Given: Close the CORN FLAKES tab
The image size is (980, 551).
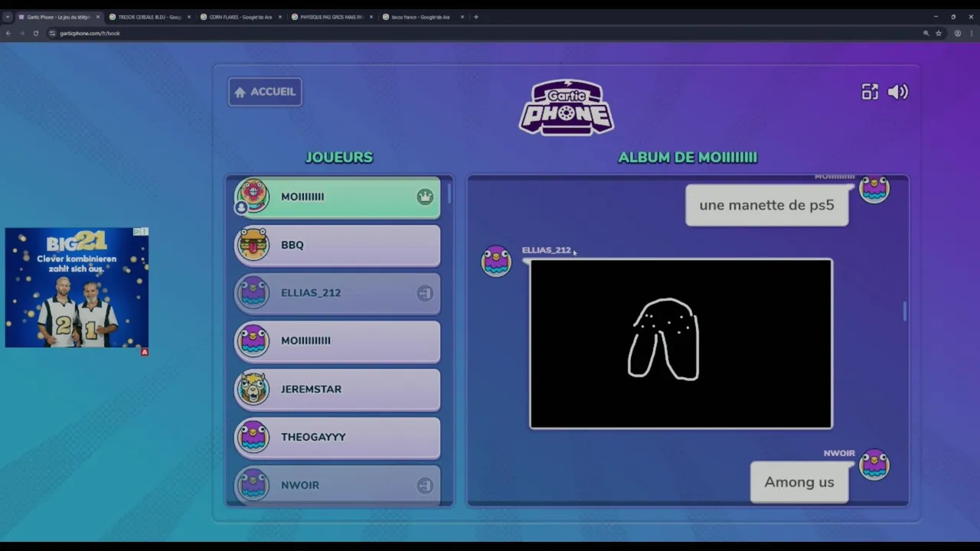Looking at the screenshot, I should tap(280, 17).
